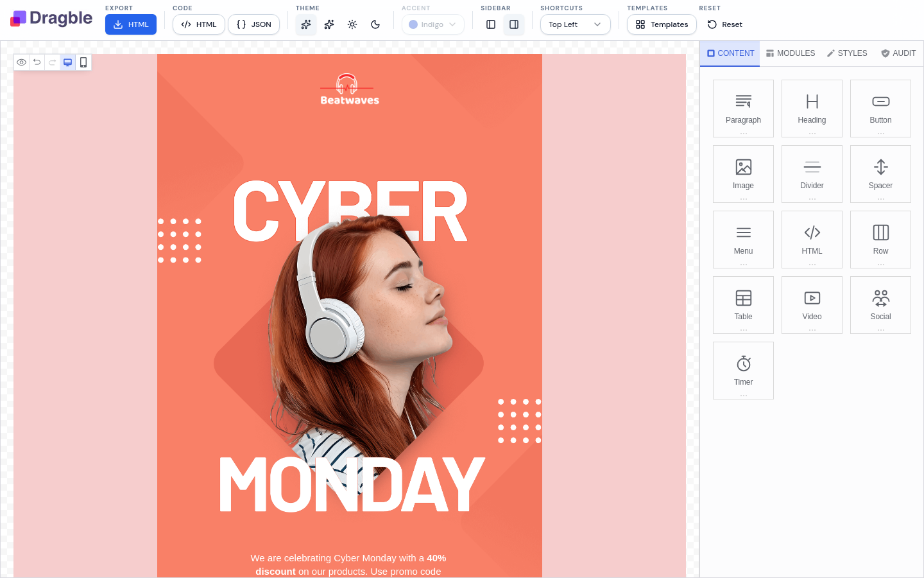Select the Timer content block

(743, 371)
